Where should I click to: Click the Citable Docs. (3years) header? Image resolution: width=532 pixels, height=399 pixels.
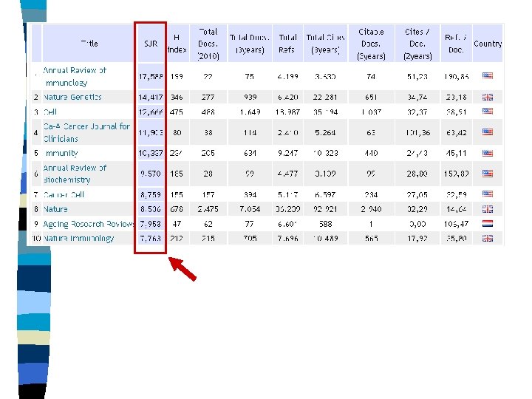371,44
